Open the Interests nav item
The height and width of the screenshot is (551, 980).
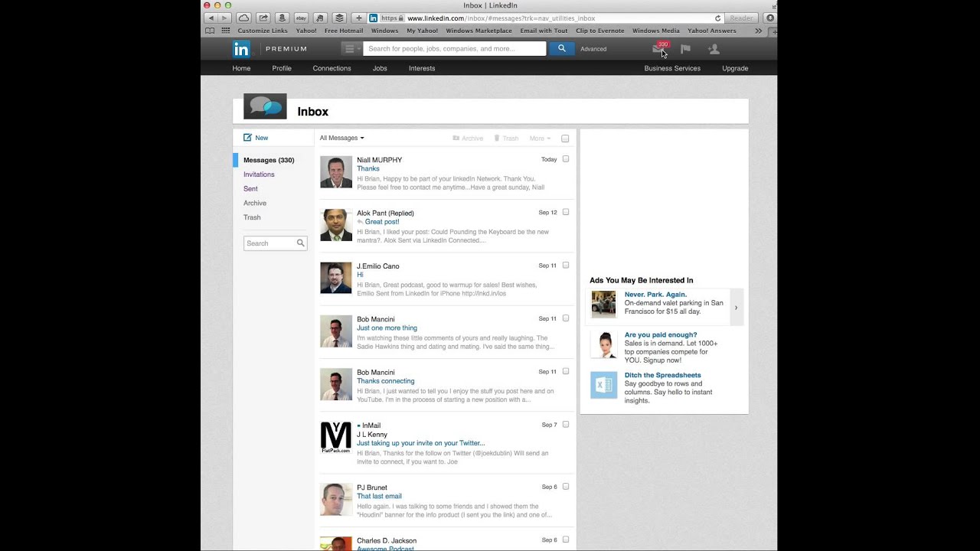pyautogui.click(x=422, y=68)
